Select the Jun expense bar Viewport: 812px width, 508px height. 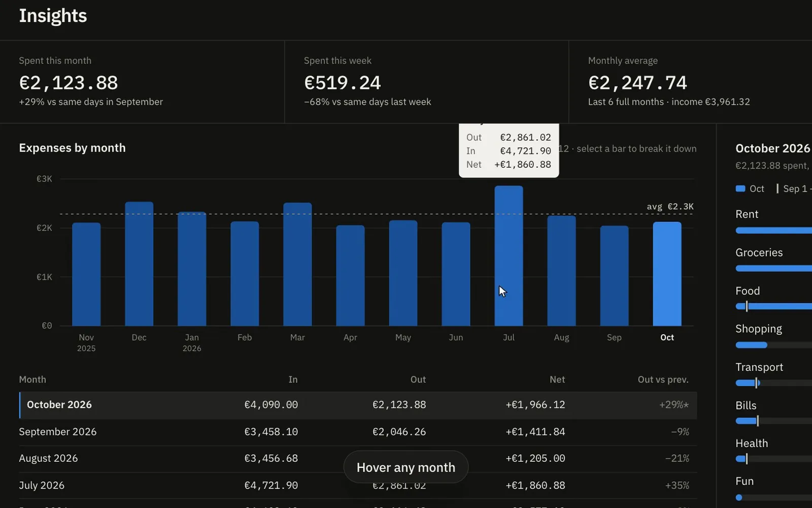coord(456,274)
